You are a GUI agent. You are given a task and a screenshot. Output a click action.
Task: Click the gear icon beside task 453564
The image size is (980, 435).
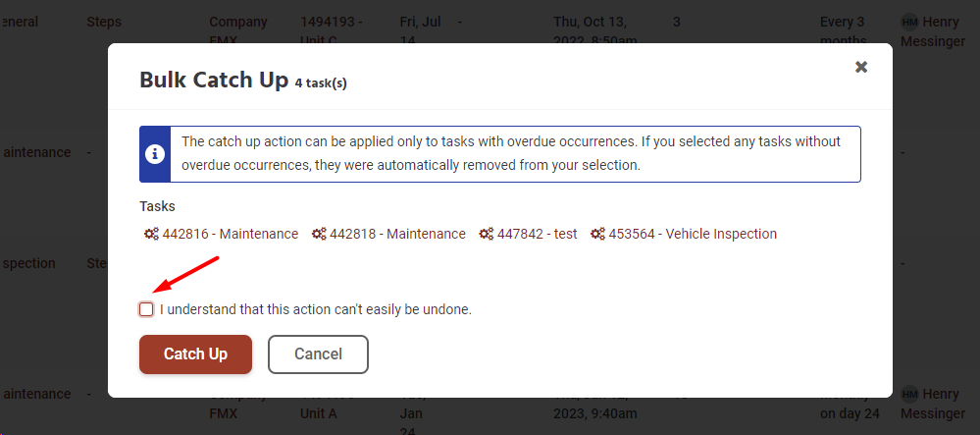pyautogui.click(x=597, y=234)
